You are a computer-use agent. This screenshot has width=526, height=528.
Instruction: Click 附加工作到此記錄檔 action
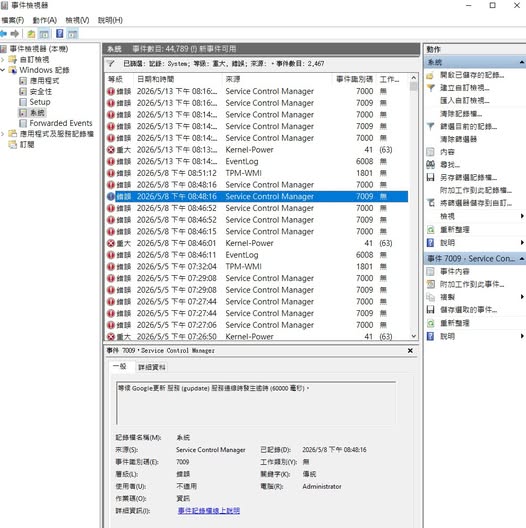tap(476, 190)
